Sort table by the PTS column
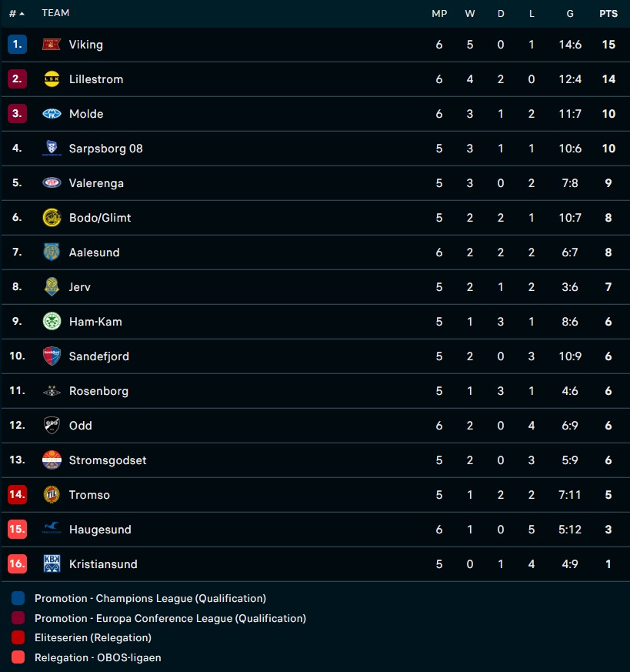The height and width of the screenshot is (672, 630). [x=608, y=13]
